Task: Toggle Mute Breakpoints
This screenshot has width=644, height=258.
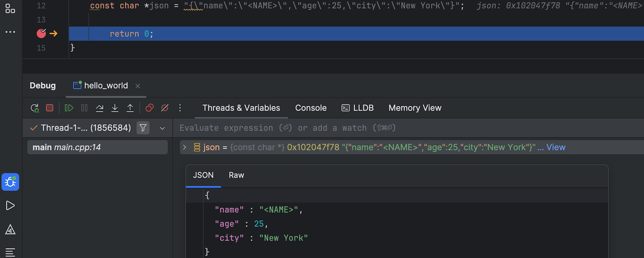Action: (164, 108)
